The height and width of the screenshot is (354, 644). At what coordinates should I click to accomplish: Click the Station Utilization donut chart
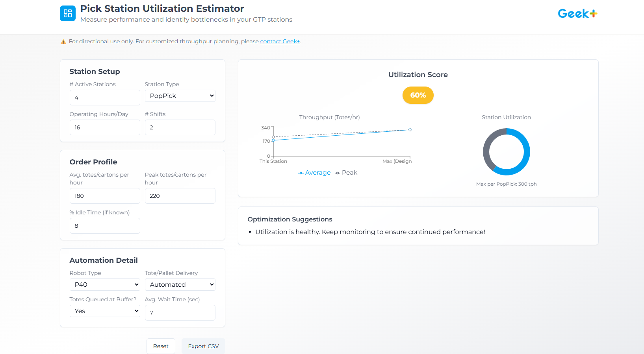[507, 152]
